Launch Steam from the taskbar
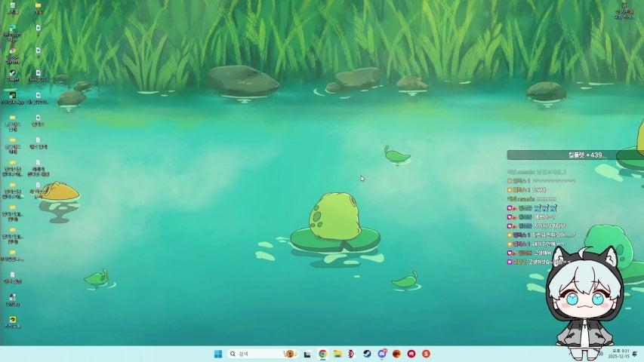Viewport: 644px width, 362px height. tap(367, 354)
